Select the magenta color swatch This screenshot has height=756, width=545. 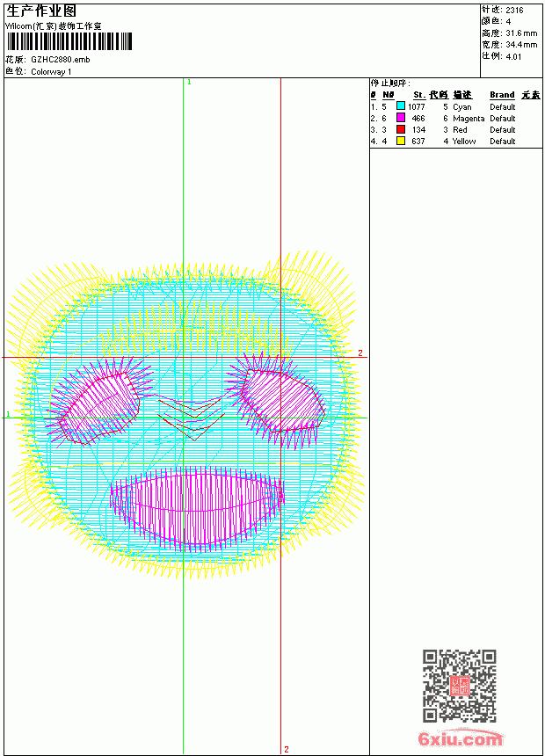[400, 117]
